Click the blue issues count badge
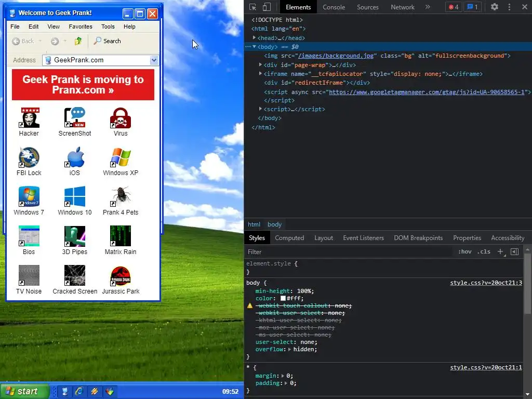Image resolution: width=532 pixels, height=399 pixels. (473, 7)
